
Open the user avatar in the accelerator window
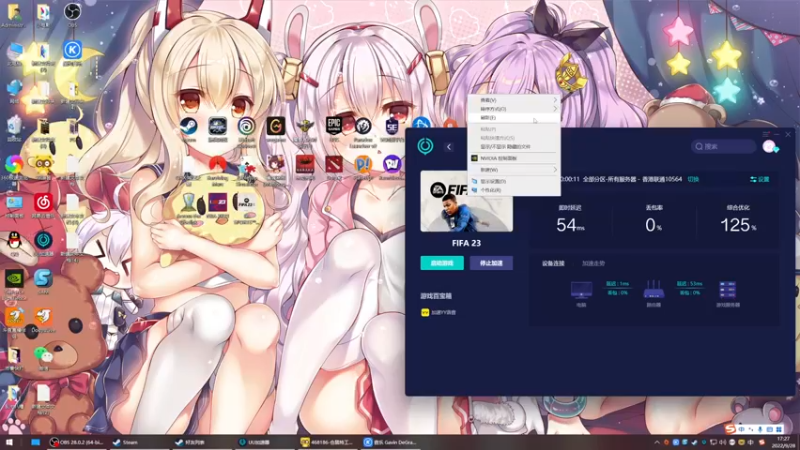pyautogui.click(x=769, y=146)
